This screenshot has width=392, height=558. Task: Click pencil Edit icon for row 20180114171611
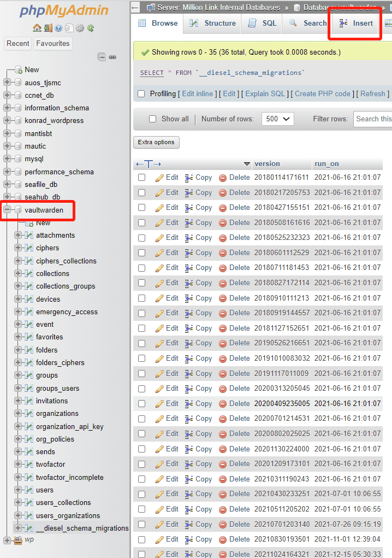coord(159,178)
